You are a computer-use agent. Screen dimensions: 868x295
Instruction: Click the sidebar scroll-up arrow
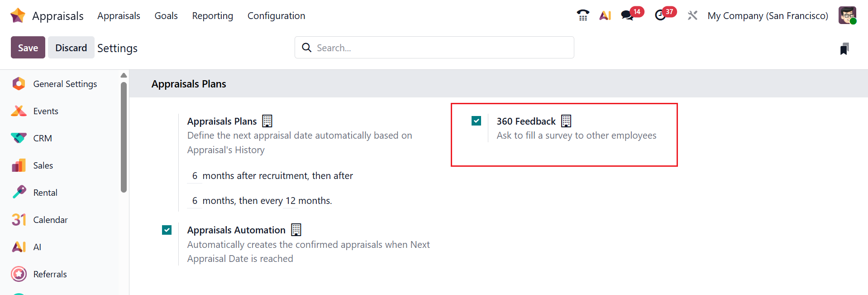coord(124,75)
